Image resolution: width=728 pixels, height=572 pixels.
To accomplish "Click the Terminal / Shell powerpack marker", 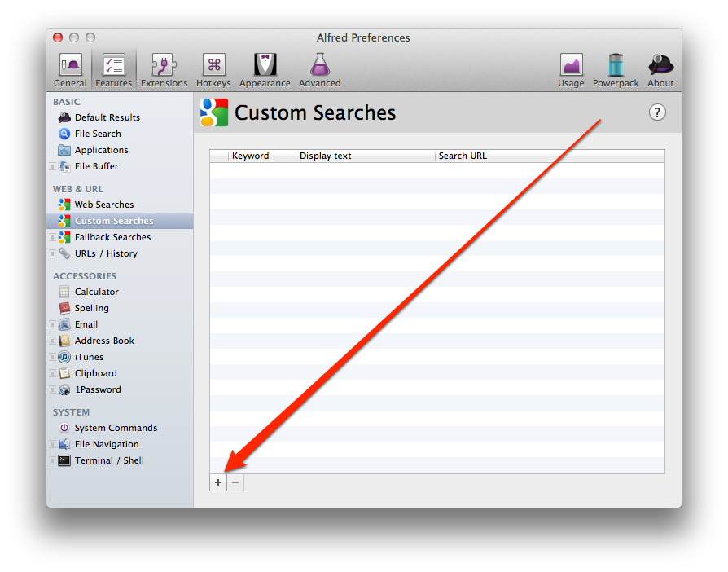I will (x=52, y=460).
